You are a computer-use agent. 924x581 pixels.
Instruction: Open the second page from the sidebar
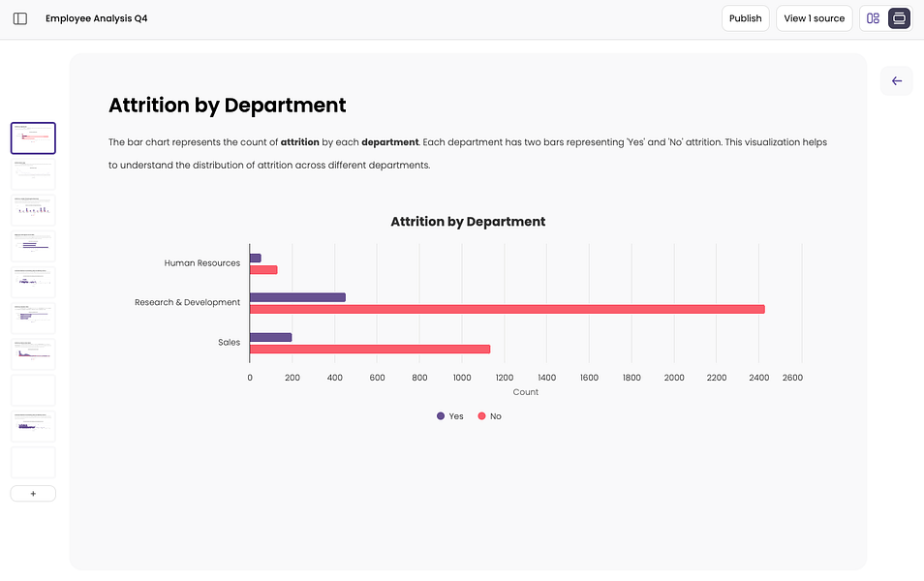click(32, 173)
